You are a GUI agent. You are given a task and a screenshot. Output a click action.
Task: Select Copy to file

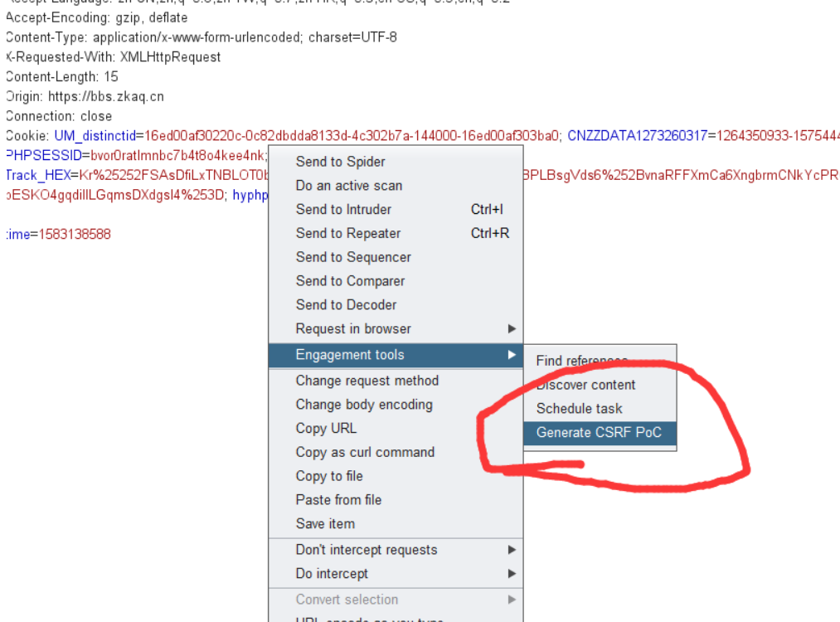396,476
